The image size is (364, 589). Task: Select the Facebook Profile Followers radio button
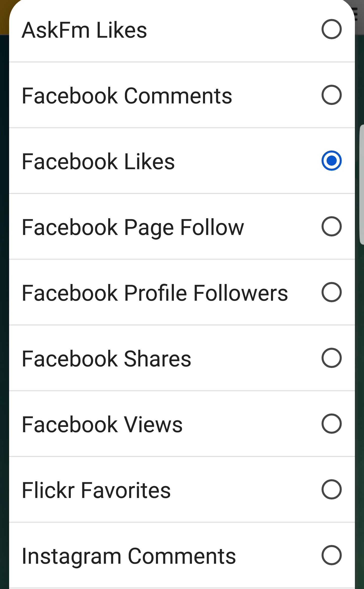click(x=331, y=292)
